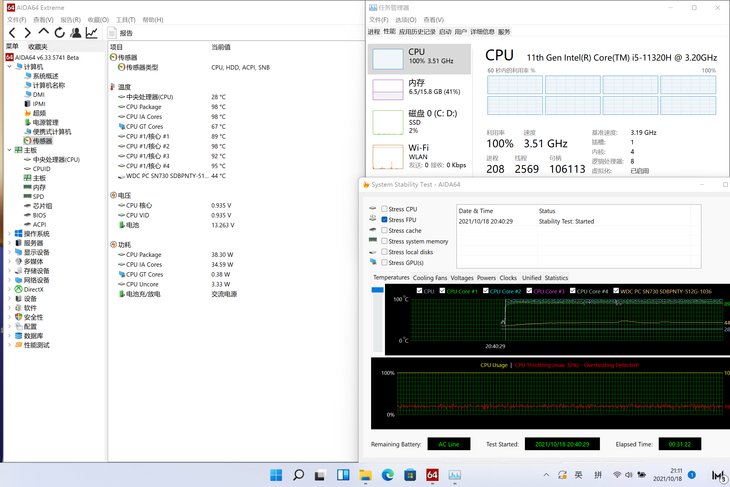Toggle WDC PC SN730 graph checkbox

(616, 291)
